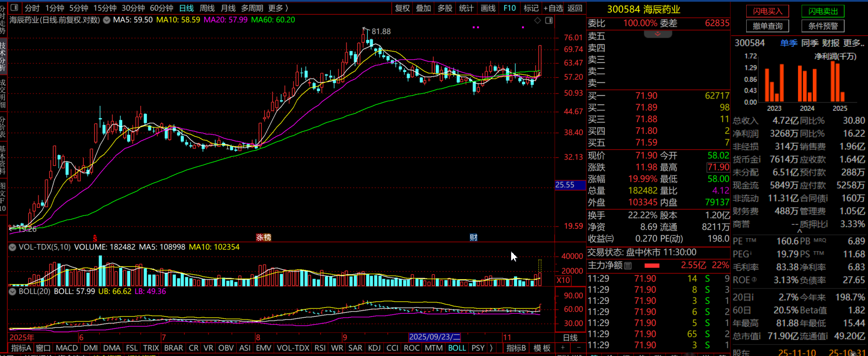Click the red S marker under the chart

95,238
